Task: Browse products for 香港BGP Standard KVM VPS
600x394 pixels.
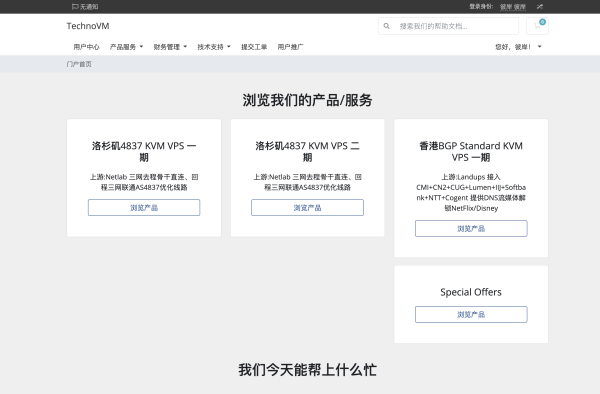Action: point(471,228)
